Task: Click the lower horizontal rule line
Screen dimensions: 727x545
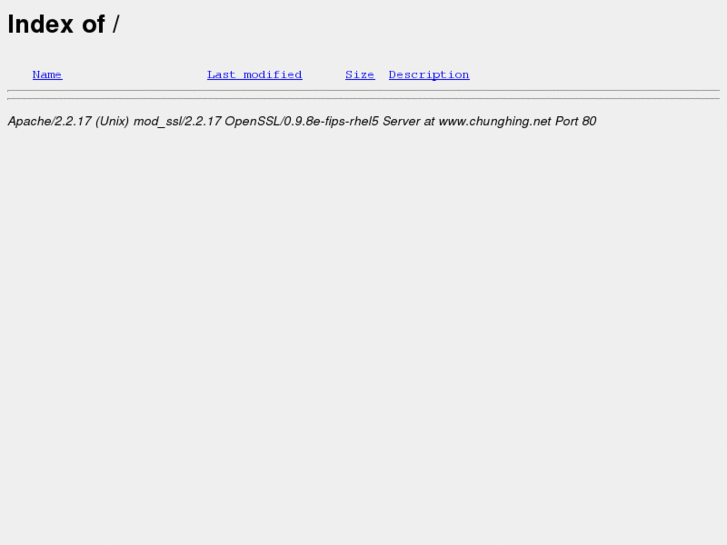Action: (x=364, y=98)
